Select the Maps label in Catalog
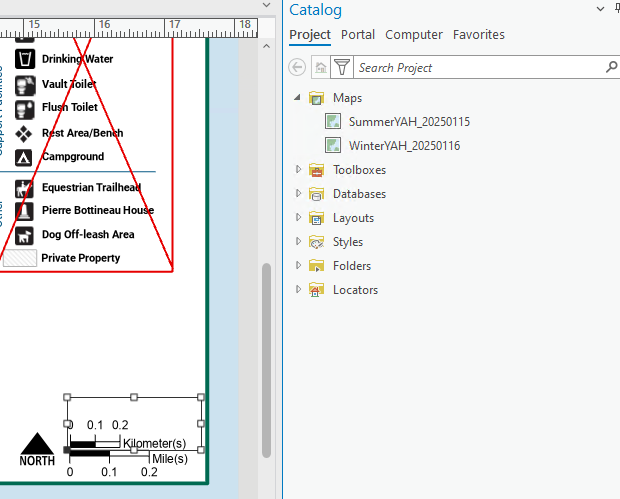620x499 pixels. click(x=347, y=98)
